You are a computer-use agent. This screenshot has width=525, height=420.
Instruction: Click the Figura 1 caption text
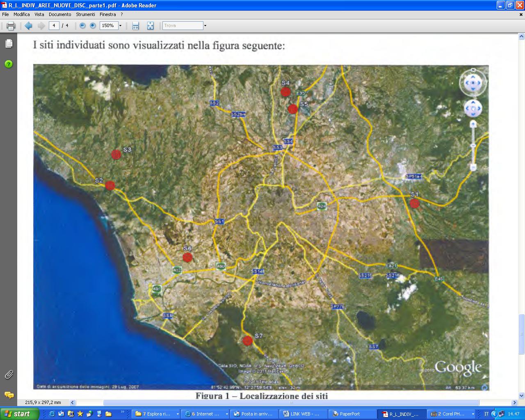(262, 396)
